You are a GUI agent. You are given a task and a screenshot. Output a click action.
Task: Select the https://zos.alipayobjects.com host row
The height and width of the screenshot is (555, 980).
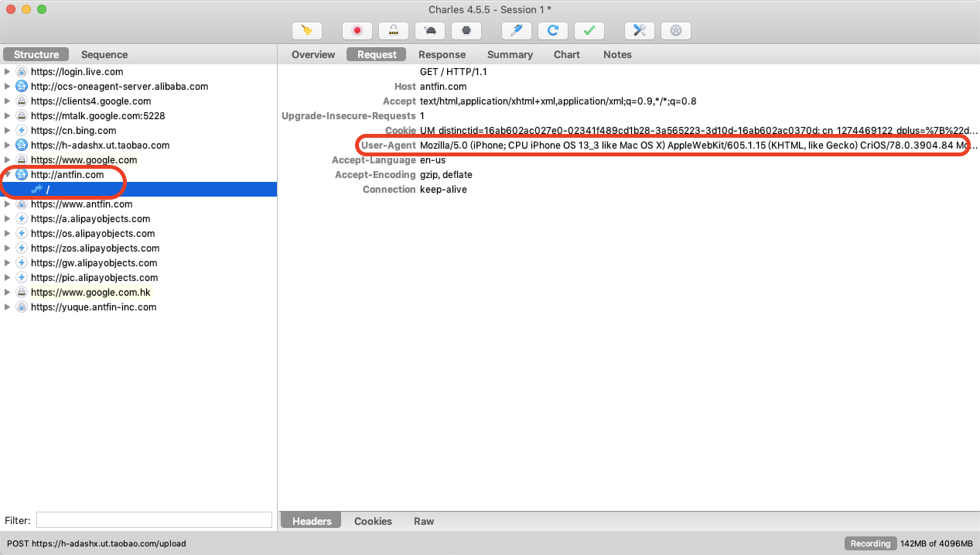138,248
